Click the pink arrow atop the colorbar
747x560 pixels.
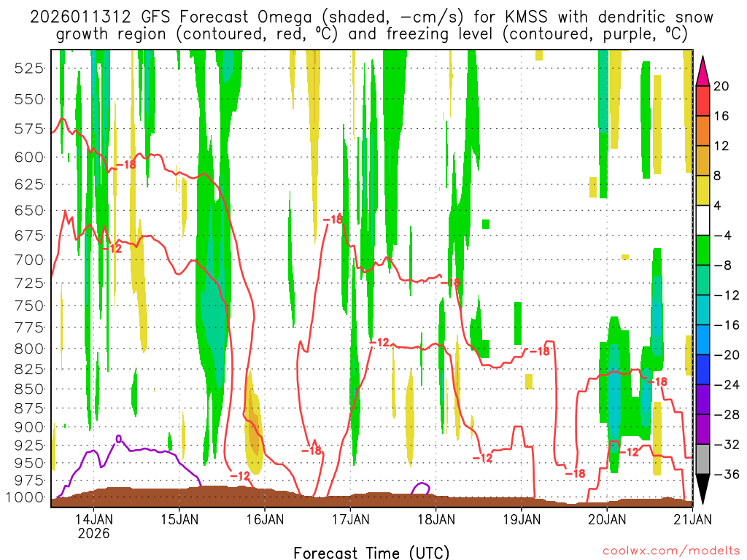(x=703, y=72)
